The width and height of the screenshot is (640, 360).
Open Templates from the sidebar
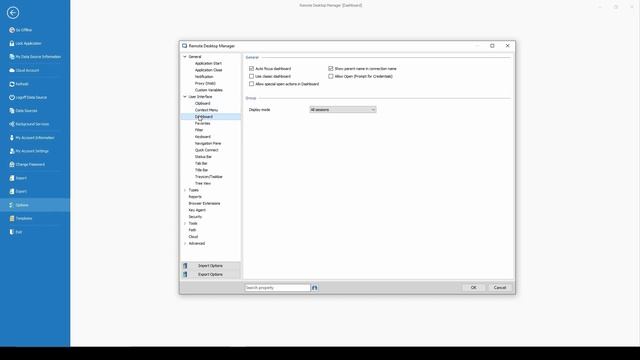pyautogui.click(x=20, y=218)
